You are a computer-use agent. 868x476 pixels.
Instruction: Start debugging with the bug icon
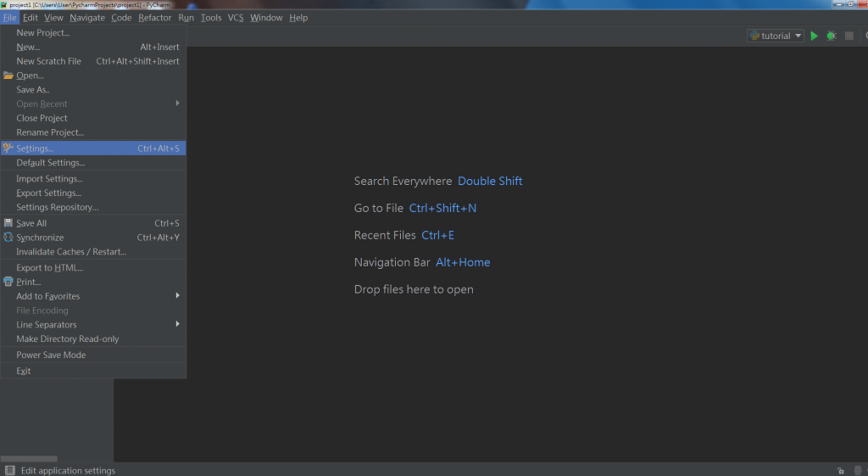[x=831, y=36]
